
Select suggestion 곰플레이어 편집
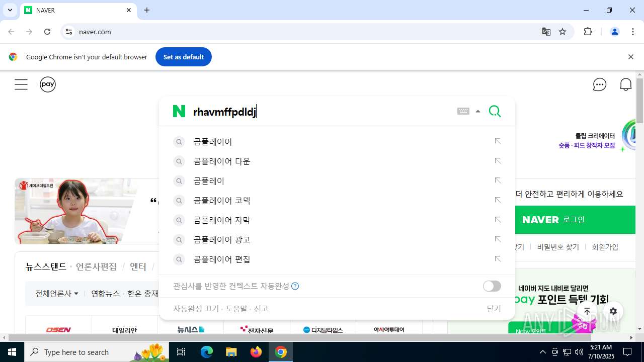(x=222, y=259)
